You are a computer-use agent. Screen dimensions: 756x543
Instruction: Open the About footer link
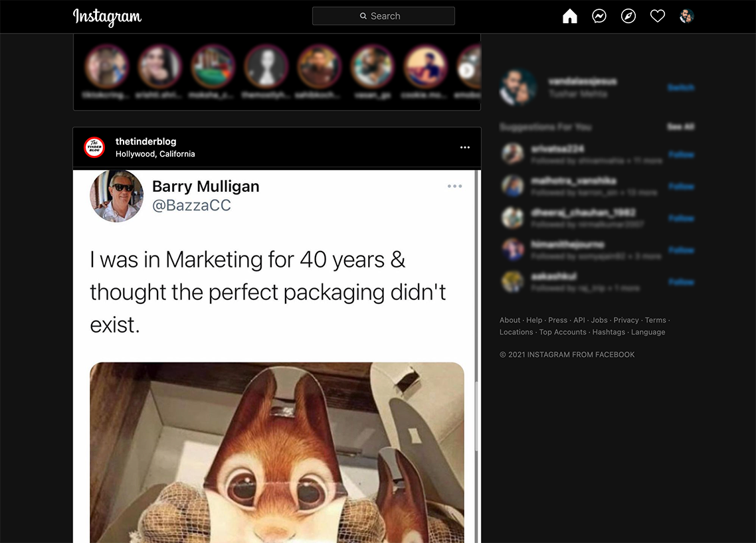point(510,320)
